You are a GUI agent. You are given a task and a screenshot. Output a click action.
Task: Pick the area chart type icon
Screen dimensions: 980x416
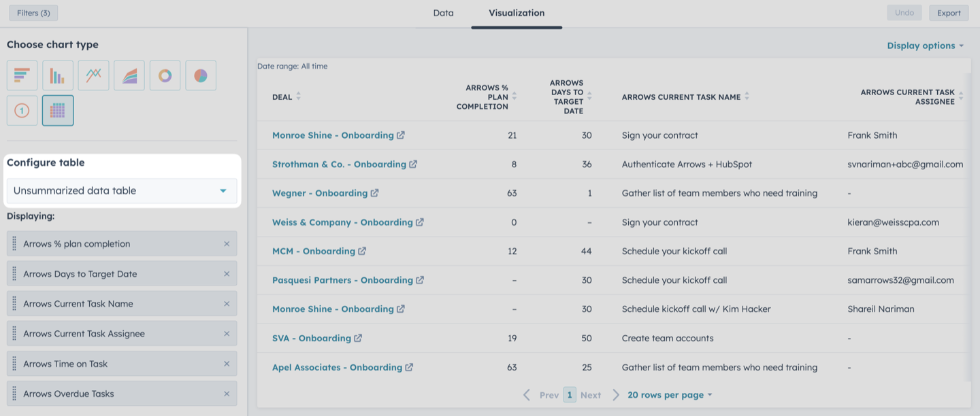[129, 75]
